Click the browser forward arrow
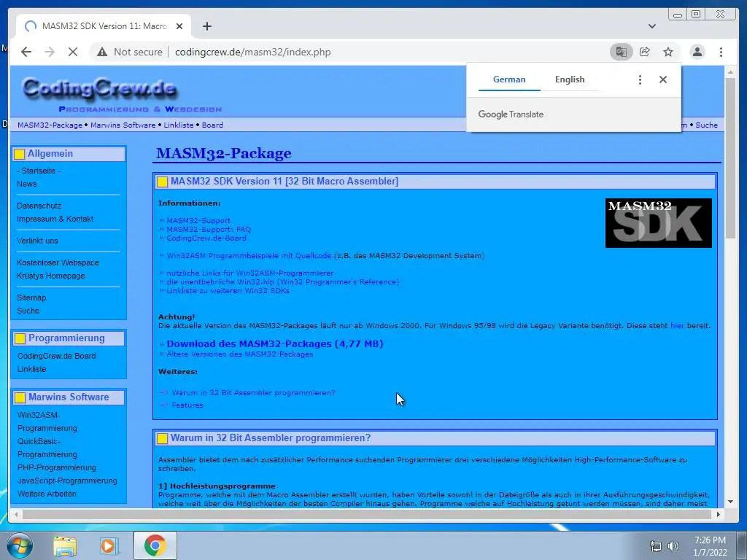This screenshot has height=560, width=747. tap(50, 52)
